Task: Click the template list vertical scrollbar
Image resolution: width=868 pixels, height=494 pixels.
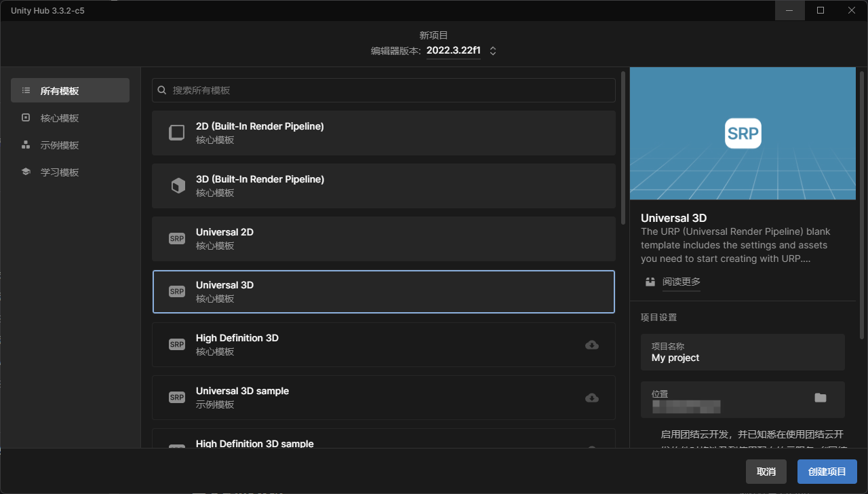Action: click(x=623, y=148)
